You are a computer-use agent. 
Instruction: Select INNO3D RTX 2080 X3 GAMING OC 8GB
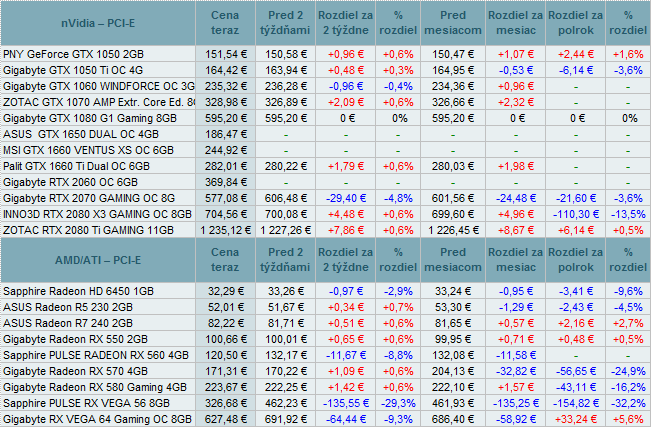[98, 214]
